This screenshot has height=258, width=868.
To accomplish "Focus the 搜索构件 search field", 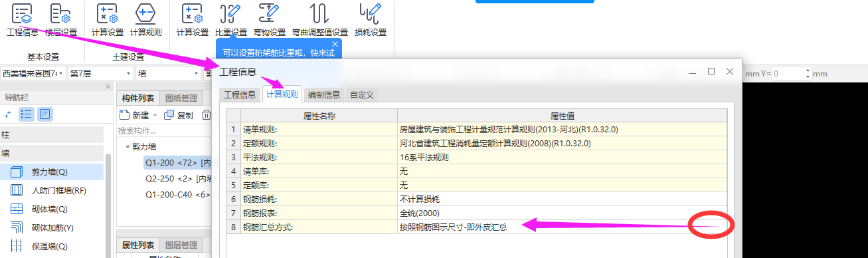I will (165, 130).
